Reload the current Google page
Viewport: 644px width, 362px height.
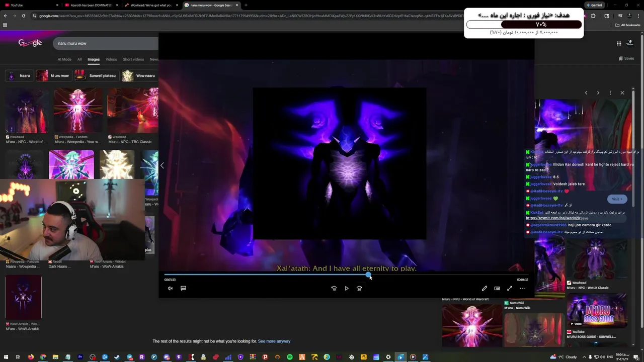(24, 16)
